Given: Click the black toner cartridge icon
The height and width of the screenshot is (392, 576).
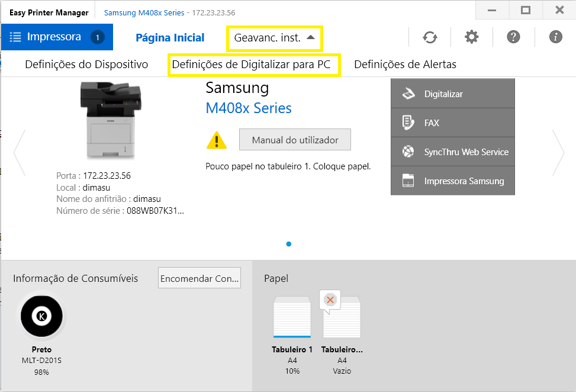Looking at the screenshot, I should pyautogui.click(x=41, y=316).
